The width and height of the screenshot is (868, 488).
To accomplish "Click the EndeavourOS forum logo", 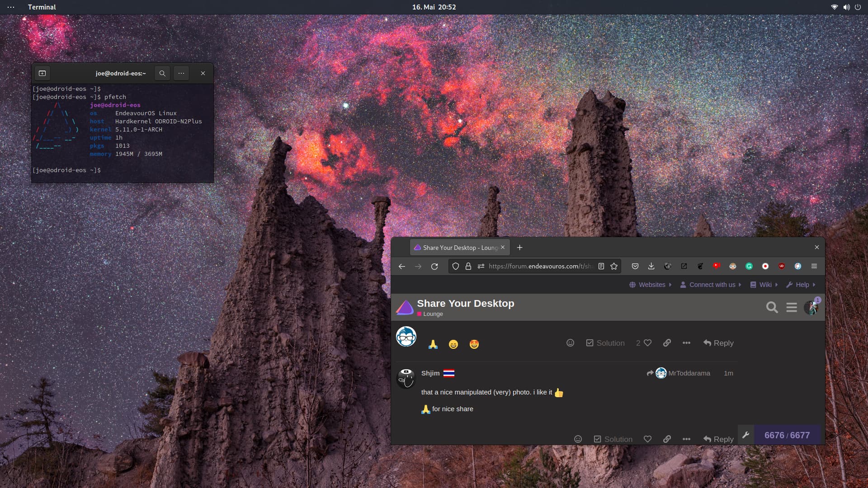I will tap(405, 308).
